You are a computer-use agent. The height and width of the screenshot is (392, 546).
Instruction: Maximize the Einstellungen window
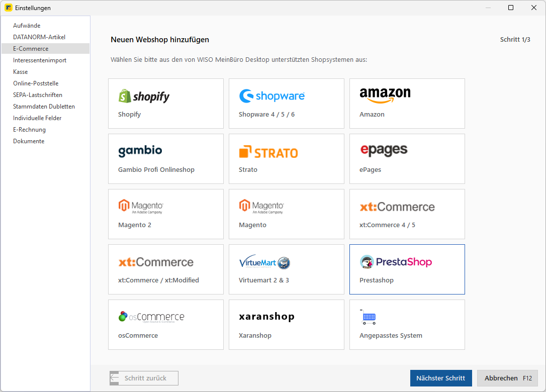pos(511,8)
